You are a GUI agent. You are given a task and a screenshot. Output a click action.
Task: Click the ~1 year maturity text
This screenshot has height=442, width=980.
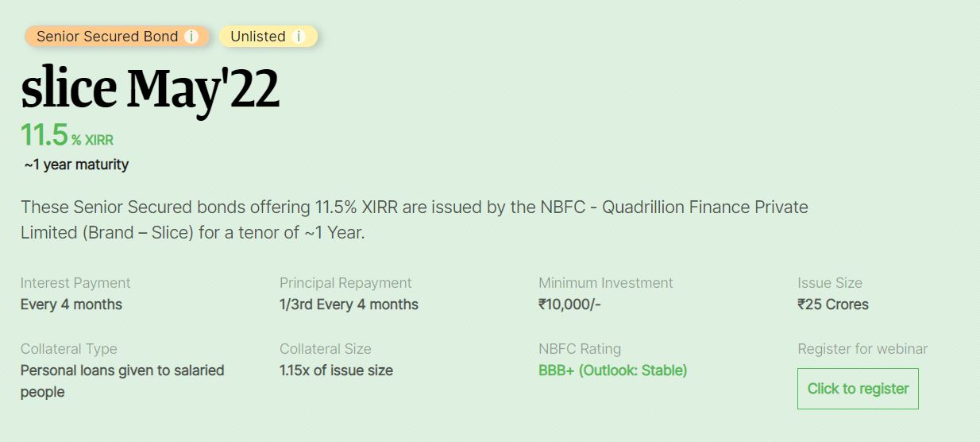pyautogui.click(x=76, y=165)
